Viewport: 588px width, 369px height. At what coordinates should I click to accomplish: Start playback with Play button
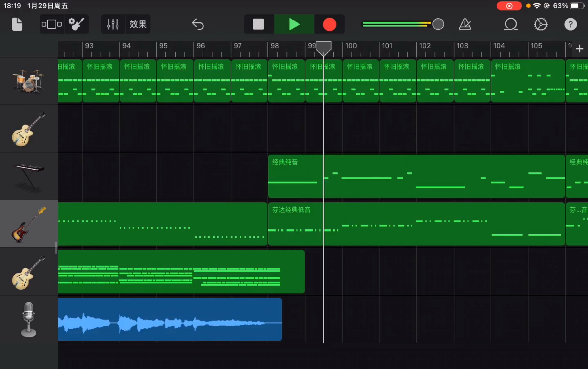[294, 24]
